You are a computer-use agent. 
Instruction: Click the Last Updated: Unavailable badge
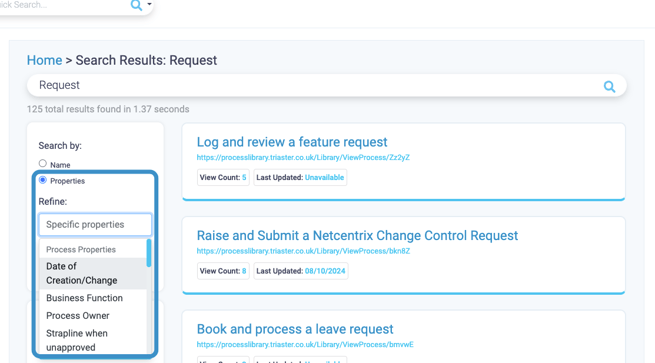click(x=300, y=178)
